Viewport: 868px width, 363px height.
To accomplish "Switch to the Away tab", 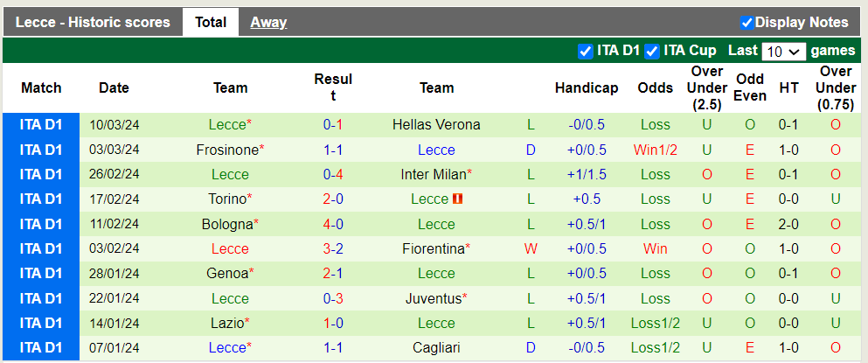I will click(x=268, y=23).
